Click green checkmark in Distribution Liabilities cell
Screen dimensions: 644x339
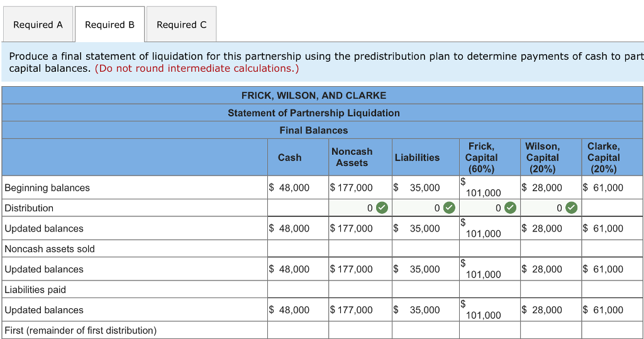[x=449, y=208]
